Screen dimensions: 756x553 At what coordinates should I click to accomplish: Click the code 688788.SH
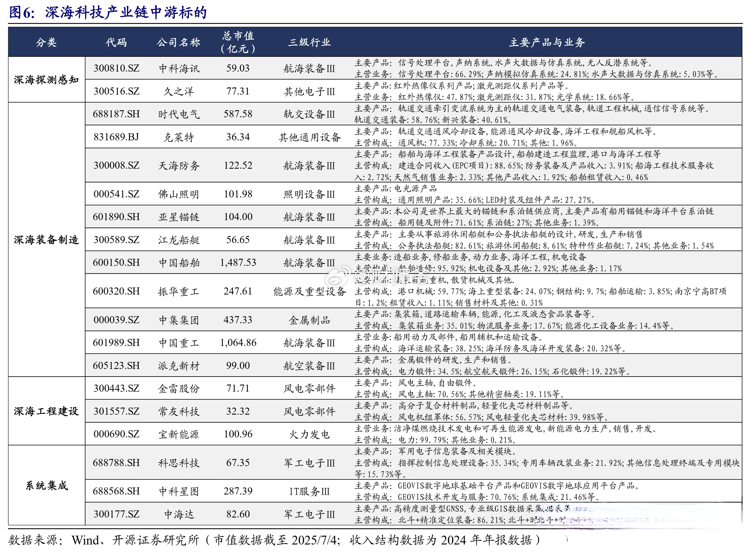point(116,463)
